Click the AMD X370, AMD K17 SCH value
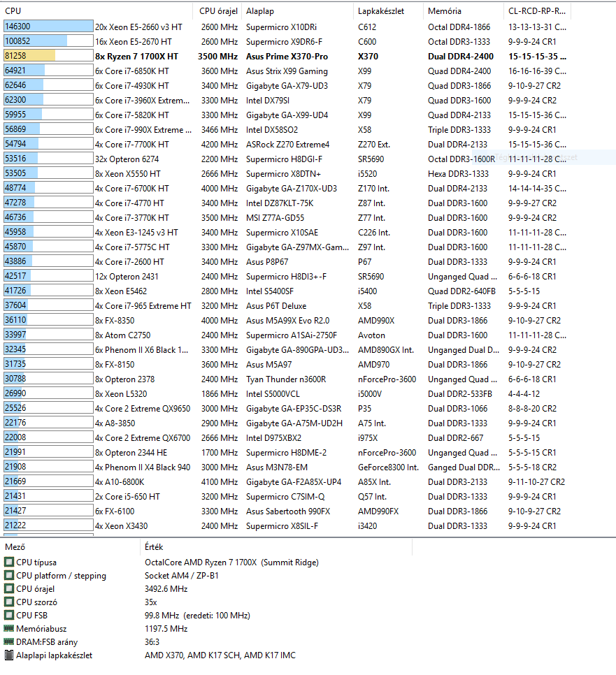The image size is (616, 675). 220,655
